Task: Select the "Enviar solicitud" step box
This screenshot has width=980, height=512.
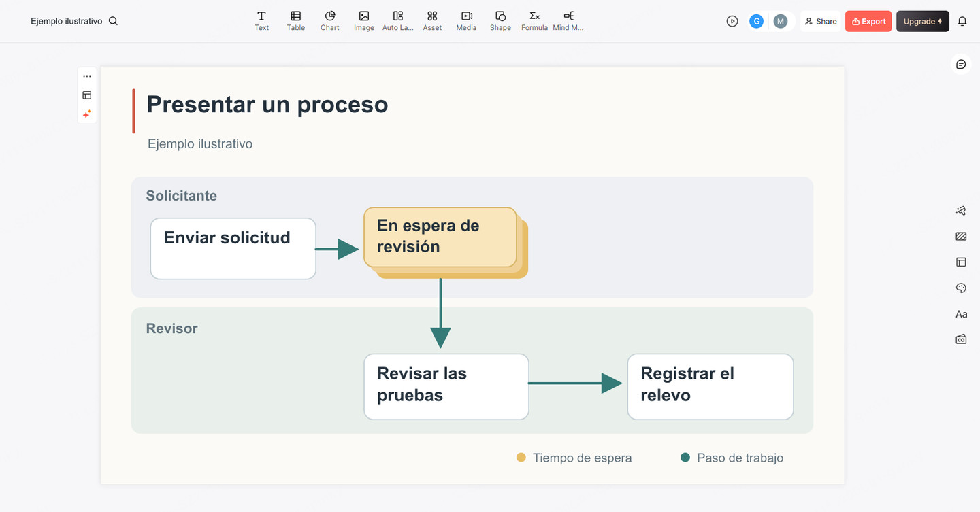Action: click(x=233, y=249)
